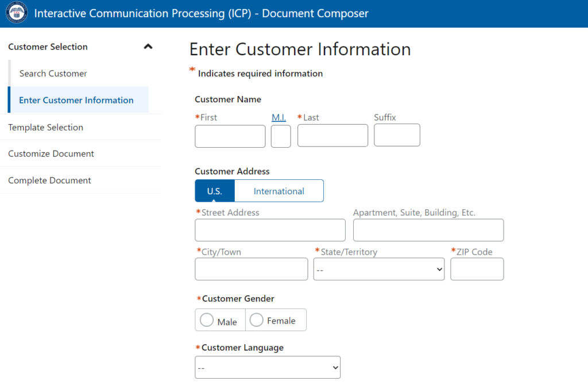Screen dimensions: 588x385
Task: Click the M.I. label link
Action: [278, 117]
